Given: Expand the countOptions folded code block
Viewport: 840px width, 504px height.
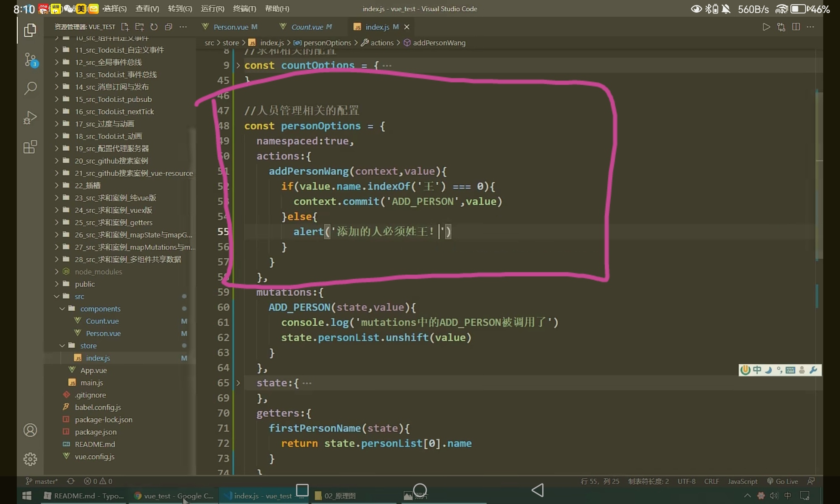Looking at the screenshot, I should (x=238, y=66).
